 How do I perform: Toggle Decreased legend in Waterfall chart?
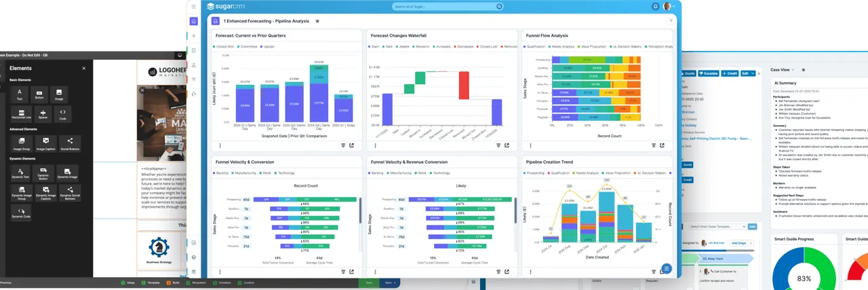coord(463,47)
